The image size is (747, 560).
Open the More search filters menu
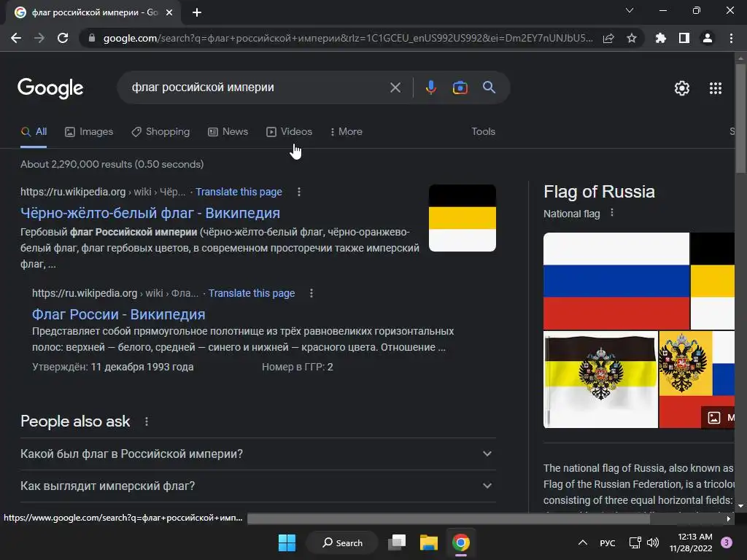coord(346,131)
